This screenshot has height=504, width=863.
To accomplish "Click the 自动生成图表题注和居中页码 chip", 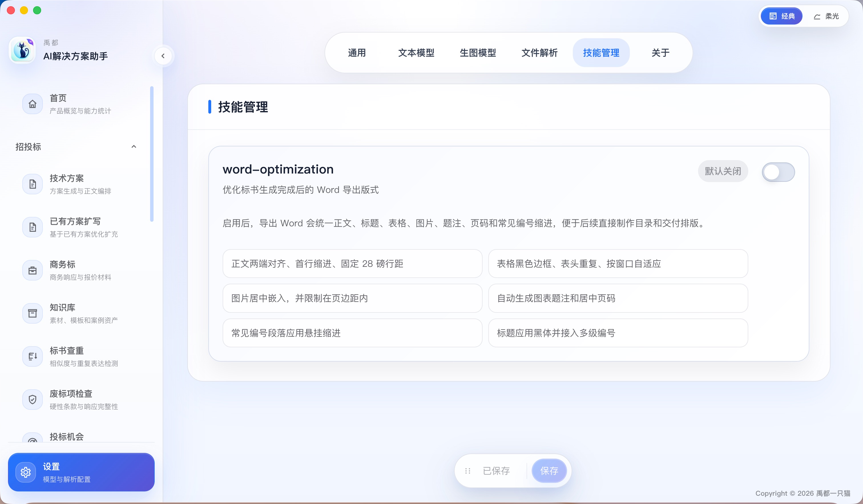I will click(x=618, y=298).
